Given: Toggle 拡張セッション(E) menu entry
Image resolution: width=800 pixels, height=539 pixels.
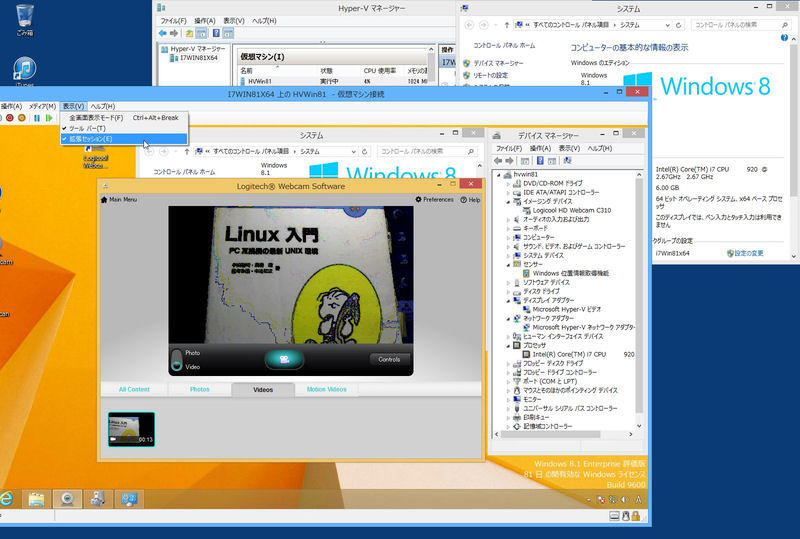Looking at the screenshot, I should (124, 139).
